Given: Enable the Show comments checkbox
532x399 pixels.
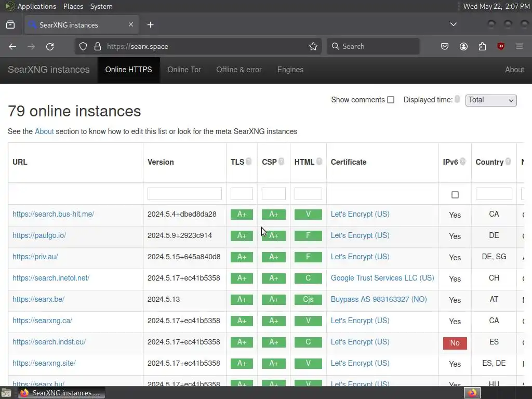Looking at the screenshot, I should coord(391,100).
